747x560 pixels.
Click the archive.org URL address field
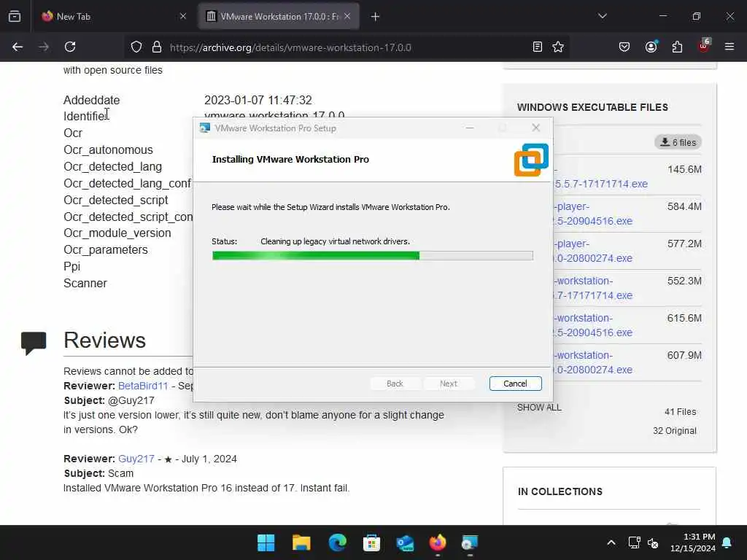(347, 47)
